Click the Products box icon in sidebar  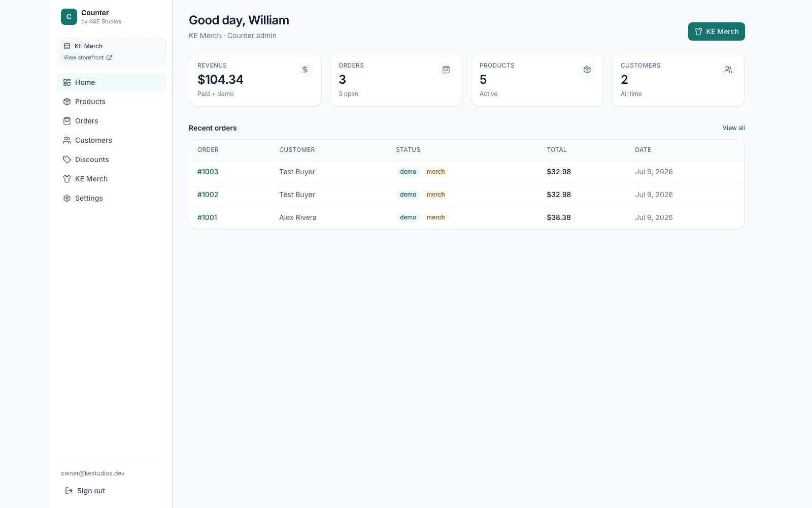point(67,102)
